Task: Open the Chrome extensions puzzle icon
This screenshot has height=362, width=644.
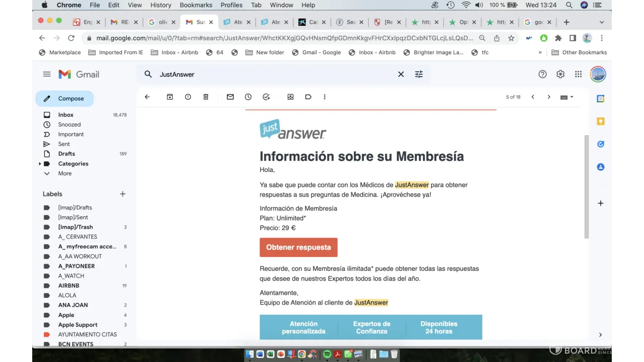Action: point(558,38)
